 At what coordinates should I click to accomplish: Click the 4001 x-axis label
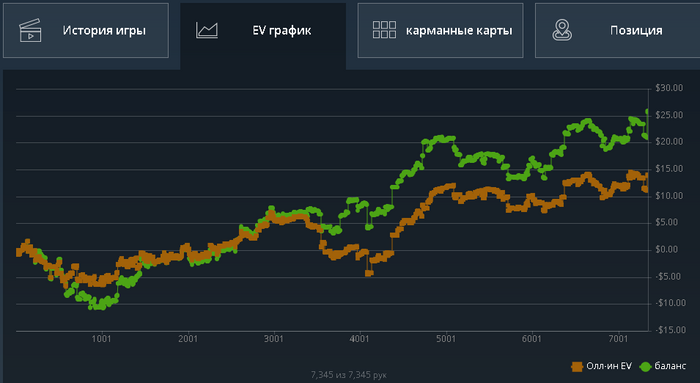[x=360, y=339]
